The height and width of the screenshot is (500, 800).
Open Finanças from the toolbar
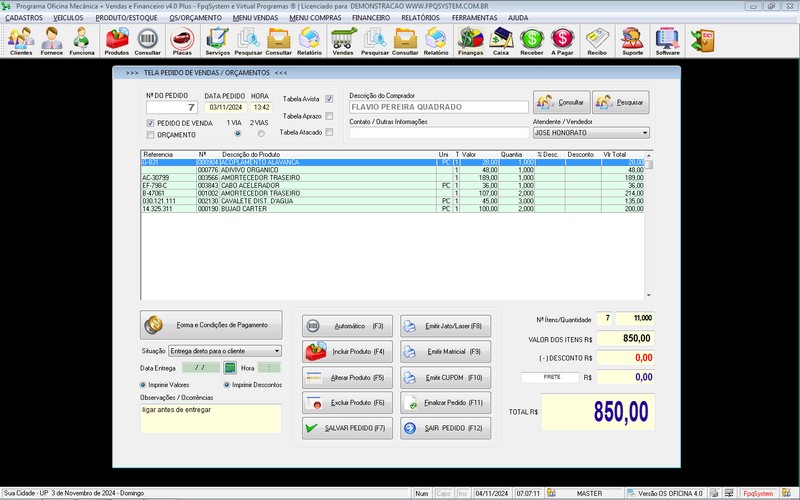click(x=470, y=40)
